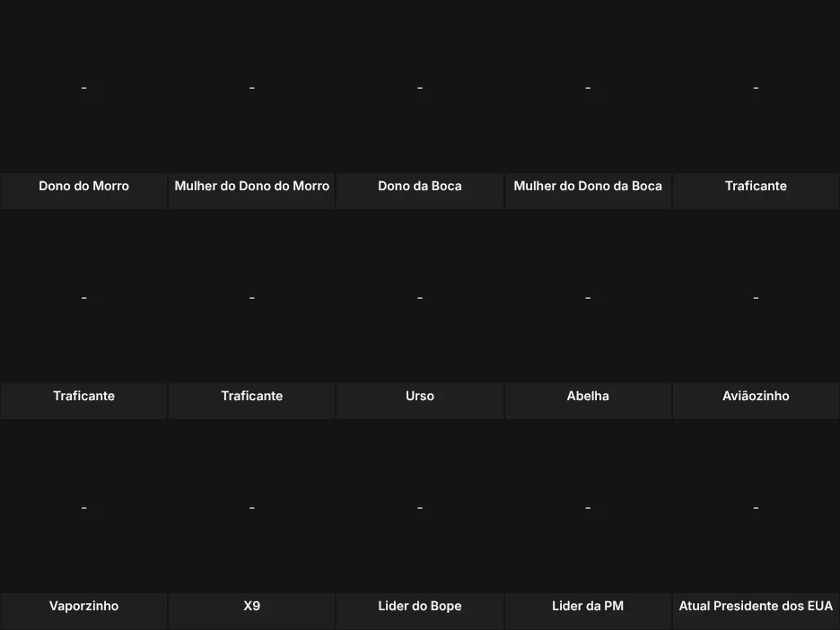Image resolution: width=840 pixels, height=630 pixels.
Task: Select the Mulher do Dono da Boca label
Action: pos(588,186)
